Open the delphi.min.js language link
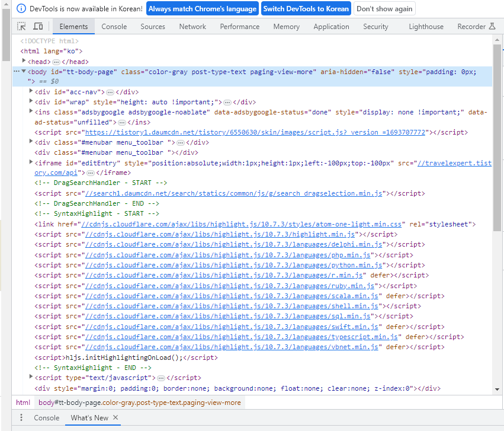504x431 pixels. click(234, 244)
